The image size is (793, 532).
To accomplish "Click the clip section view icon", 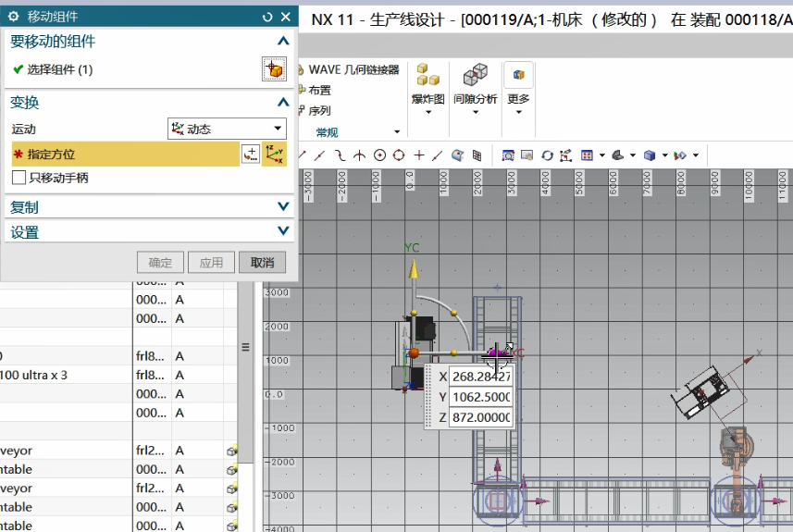I will point(680,155).
